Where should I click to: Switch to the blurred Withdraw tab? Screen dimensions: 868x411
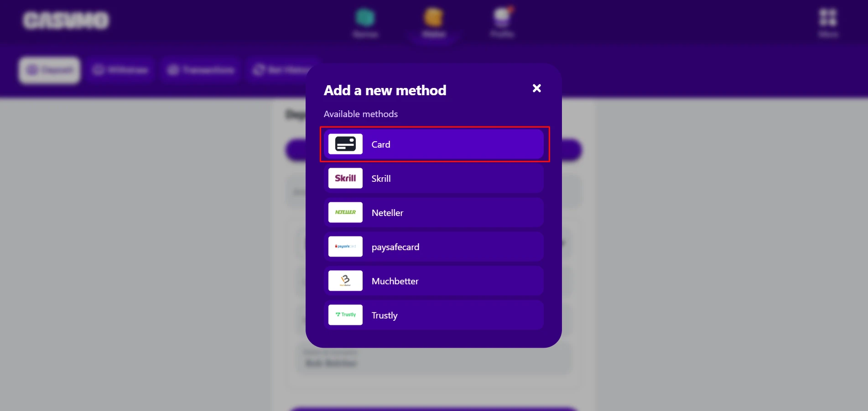tap(121, 70)
